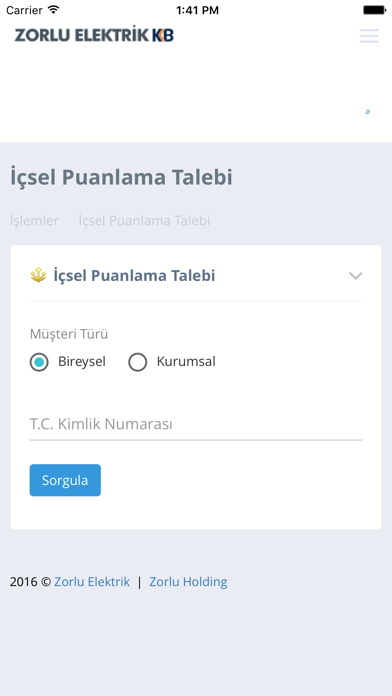Tap the Wi-Fi status bar icon
The width and height of the screenshot is (392, 696).
53,10
